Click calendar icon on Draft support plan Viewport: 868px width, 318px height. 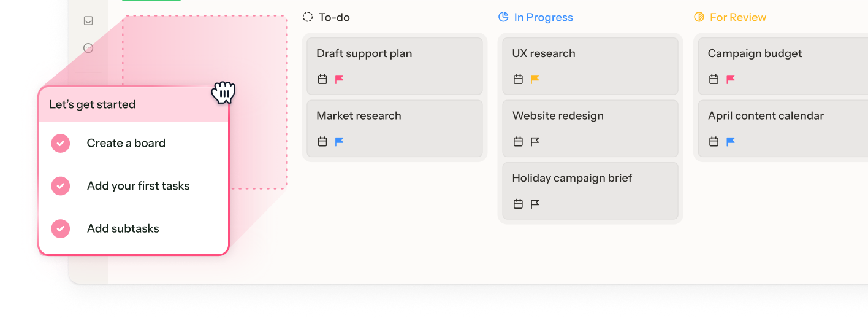[x=322, y=79]
